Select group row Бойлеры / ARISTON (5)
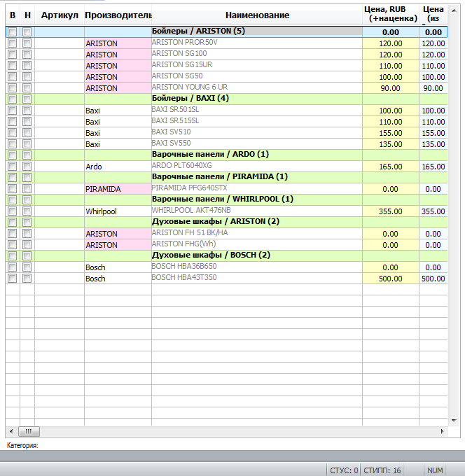The width and height of the screenshot is (465, 476). pos(226,32)
